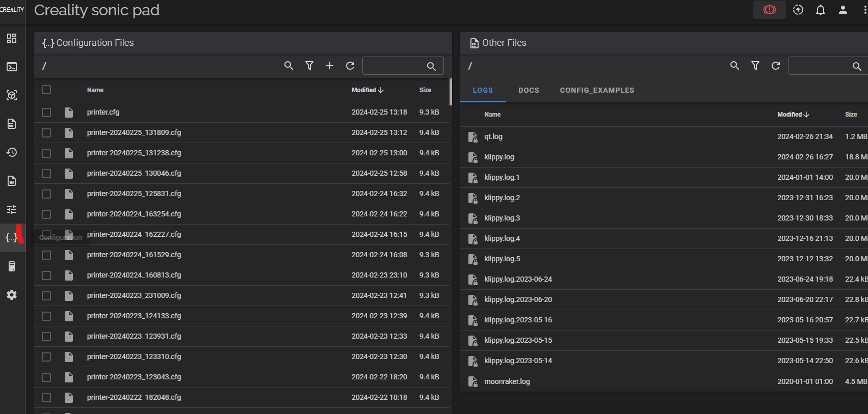Open the notifications bell

click(x=820, y=10)
